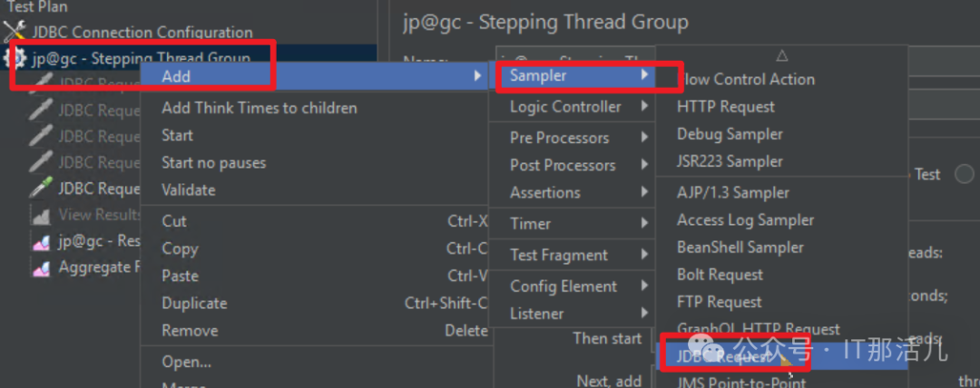
Task: Expand the Logic Controller submenu arrow
Action: click(x=644, y=107)
